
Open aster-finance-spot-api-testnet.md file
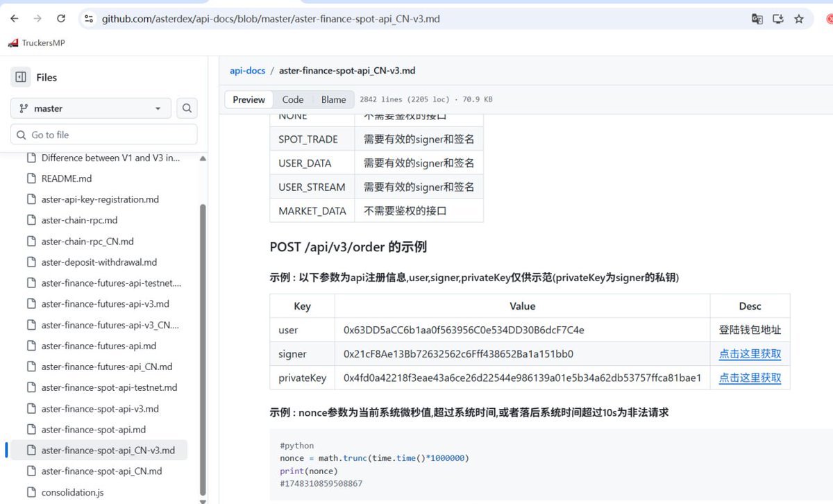click(109, 387)
